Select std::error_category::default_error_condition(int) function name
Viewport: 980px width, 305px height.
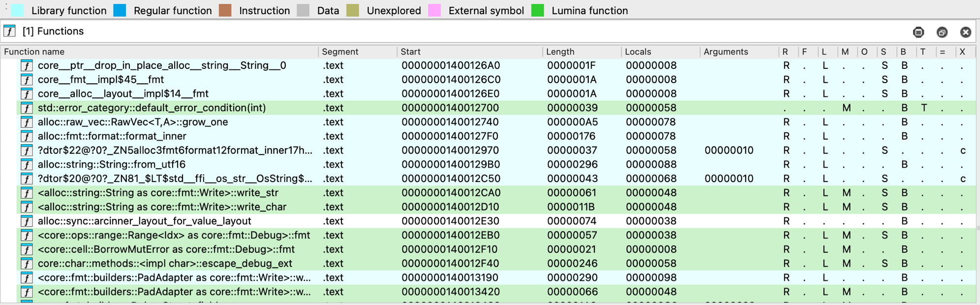(152, 108)
